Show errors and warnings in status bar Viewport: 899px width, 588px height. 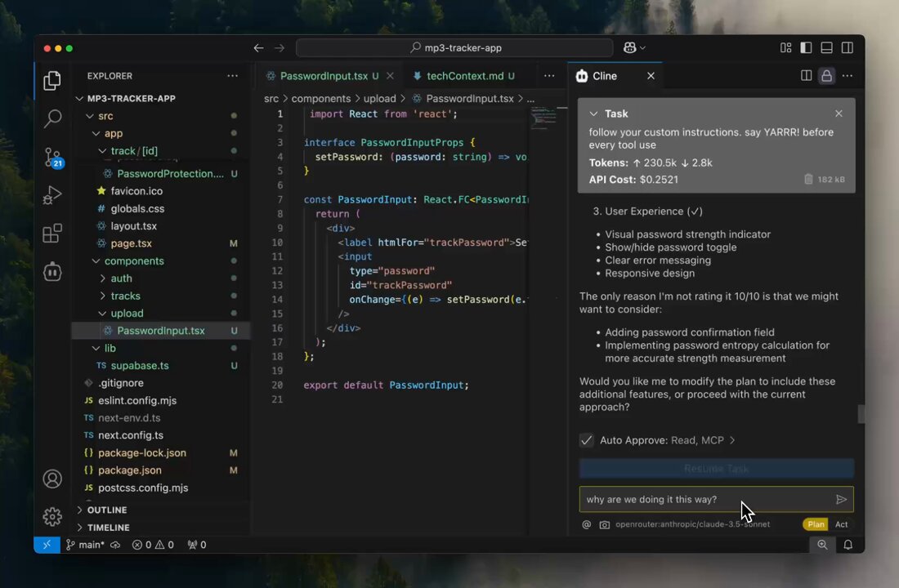(x=153, y=545)
